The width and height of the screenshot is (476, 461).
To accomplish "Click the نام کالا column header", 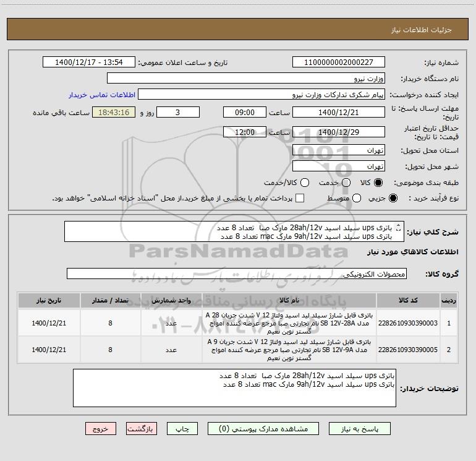I will [x=289, y=301].
